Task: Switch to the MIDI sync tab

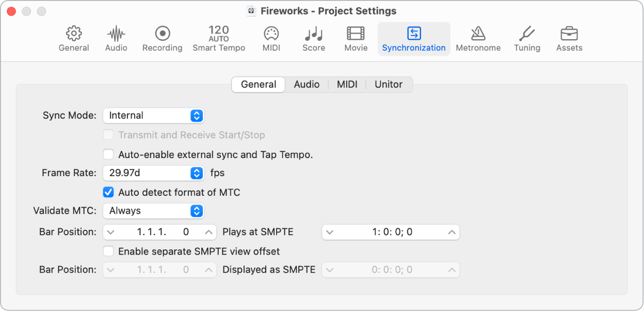Action: (x=347, y=84)
